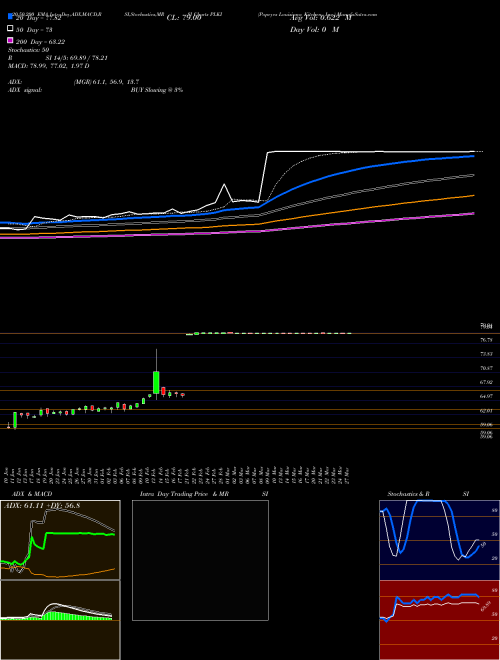
Task: Click the 73.83 price axis label
Action: (486, 354)
